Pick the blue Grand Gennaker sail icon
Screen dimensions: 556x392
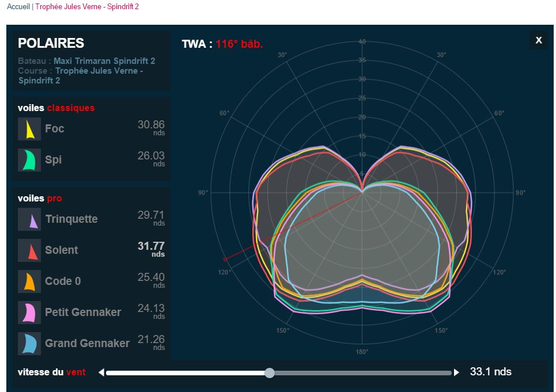[29, 344]
